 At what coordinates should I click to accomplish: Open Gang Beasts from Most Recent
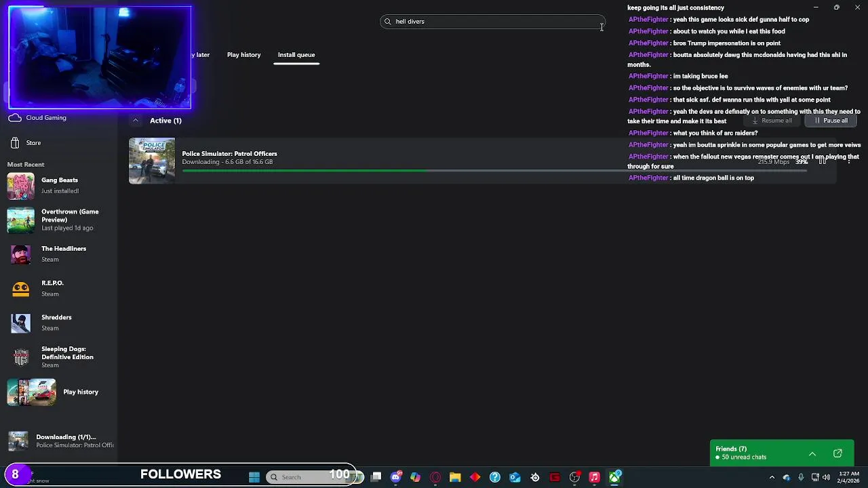(60, 186)
